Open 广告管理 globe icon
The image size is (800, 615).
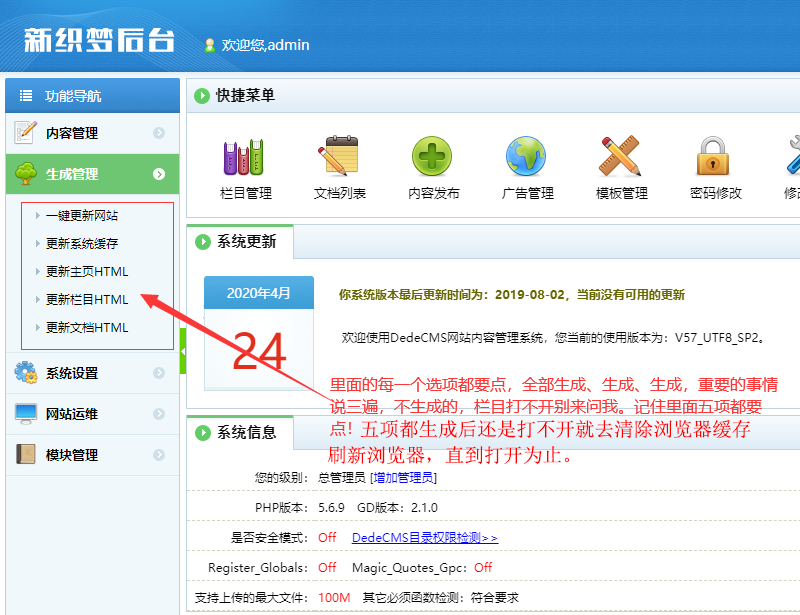527,158
